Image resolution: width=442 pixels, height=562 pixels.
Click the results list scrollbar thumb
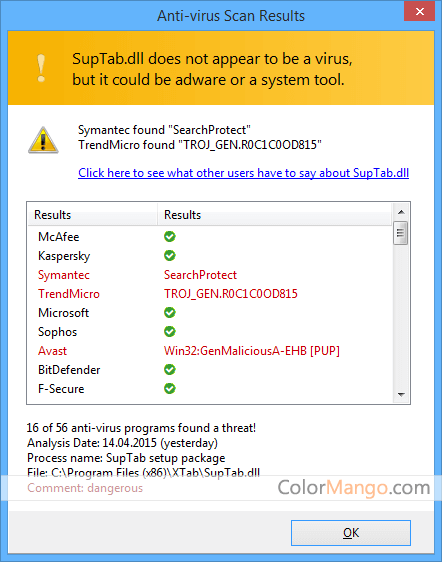[400, 233]
